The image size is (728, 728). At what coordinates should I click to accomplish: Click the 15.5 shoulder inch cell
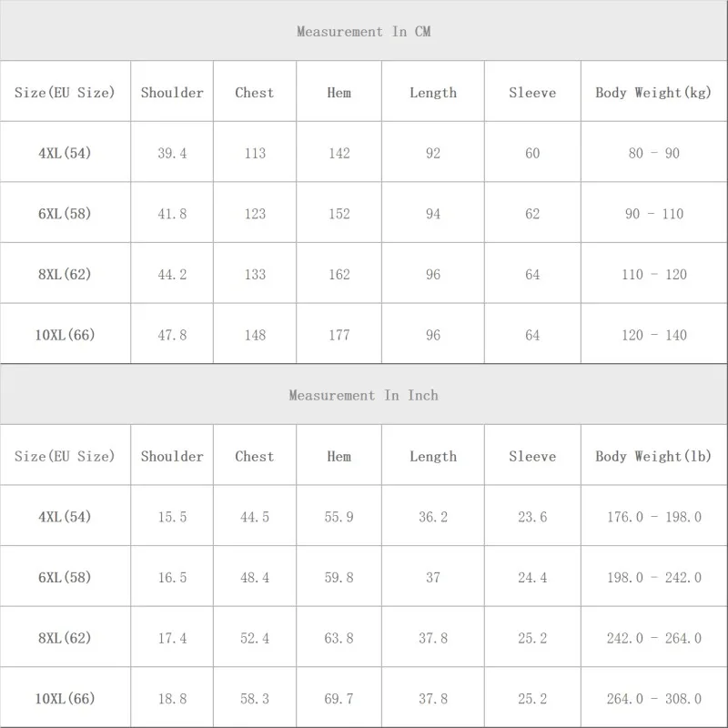(x=172, y=516)
